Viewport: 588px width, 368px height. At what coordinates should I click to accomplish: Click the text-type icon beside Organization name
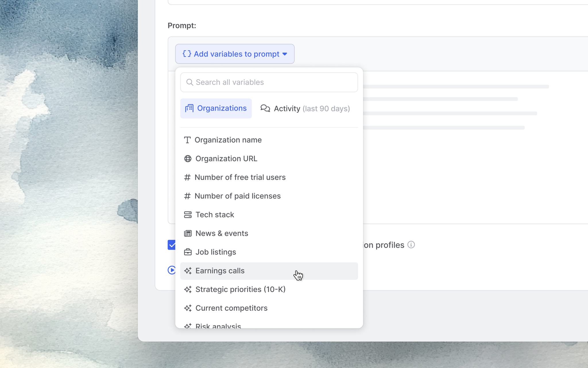point(187,140)
